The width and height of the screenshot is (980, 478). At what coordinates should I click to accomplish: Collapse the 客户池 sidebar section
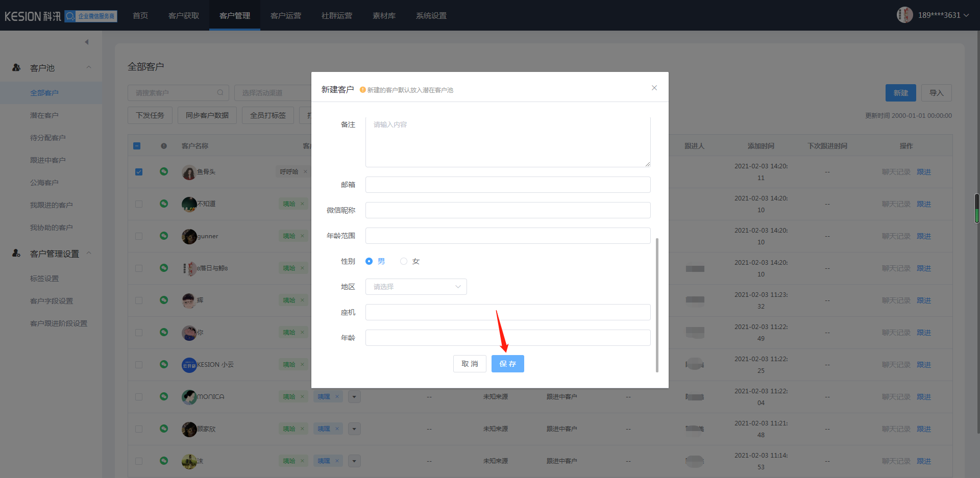(x=89, y=67)
